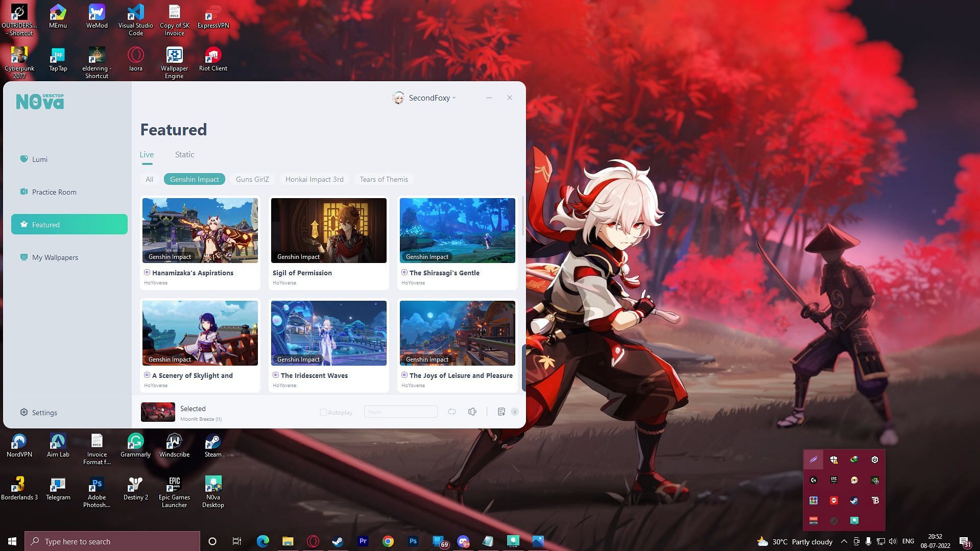
Task: Open Epic Games Launcher desktop icon
Action: point(174,492)
